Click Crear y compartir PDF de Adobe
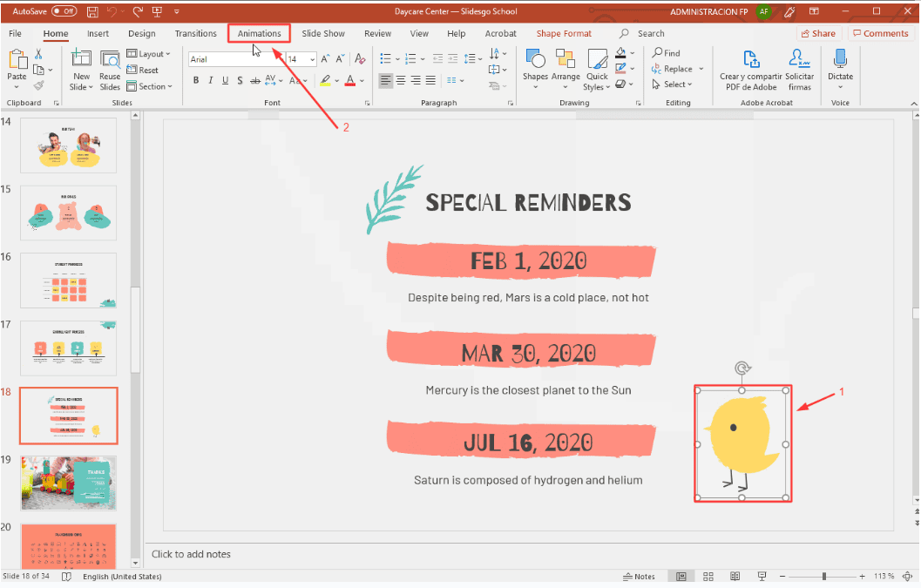Image resolution: width=921 pixels, height=588 pixels. (x=751, y=70)
